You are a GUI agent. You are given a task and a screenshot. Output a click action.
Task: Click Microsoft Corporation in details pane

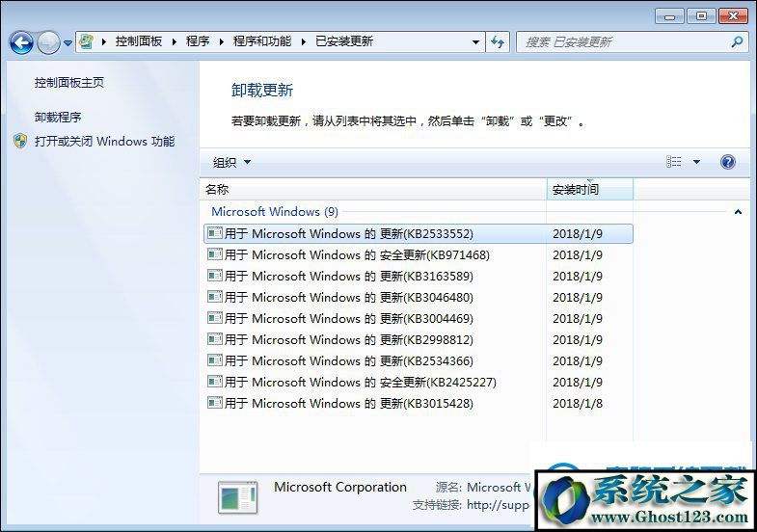coord(340,487)
